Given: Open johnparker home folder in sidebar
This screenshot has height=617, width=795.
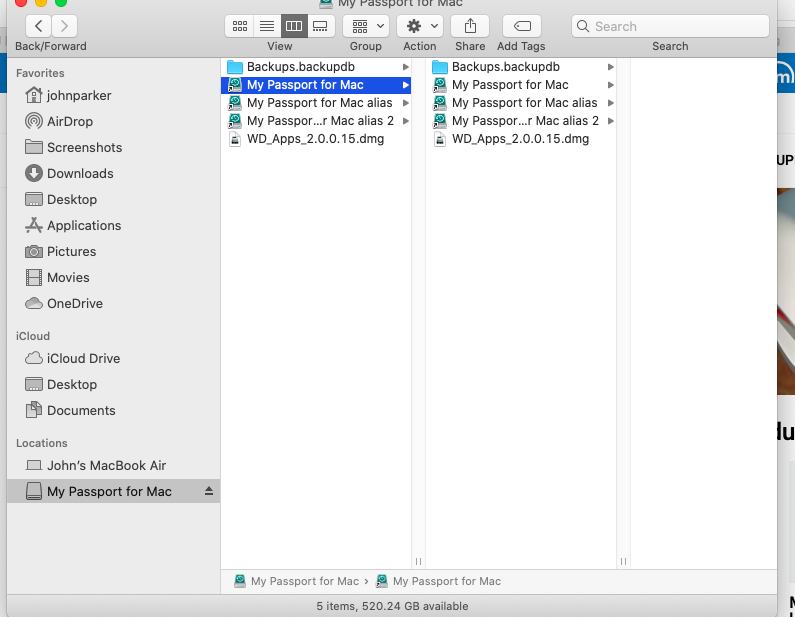Looking at the screenshot, I should pos(114,95).
